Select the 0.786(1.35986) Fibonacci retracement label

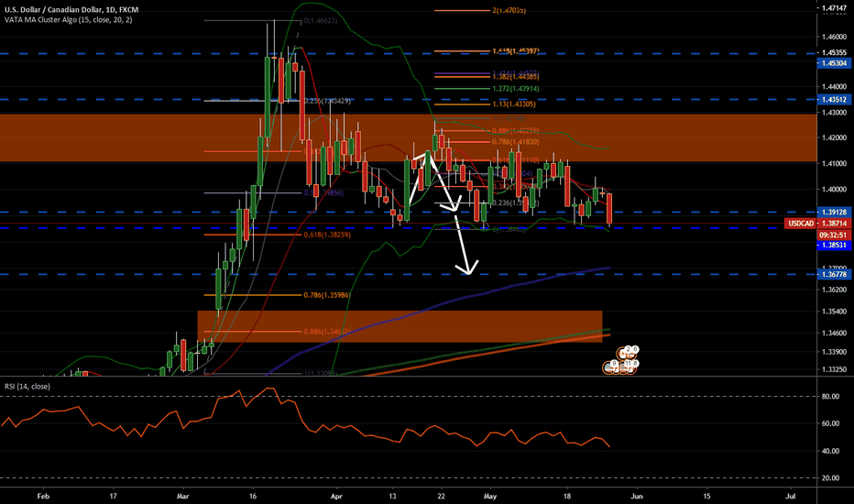[327, 295]
